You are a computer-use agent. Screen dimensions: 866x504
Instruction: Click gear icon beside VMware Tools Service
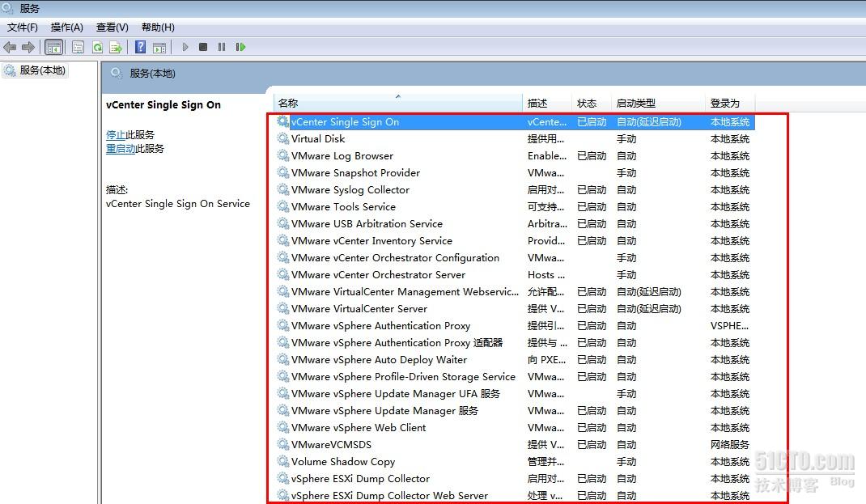tap(282, 206)
